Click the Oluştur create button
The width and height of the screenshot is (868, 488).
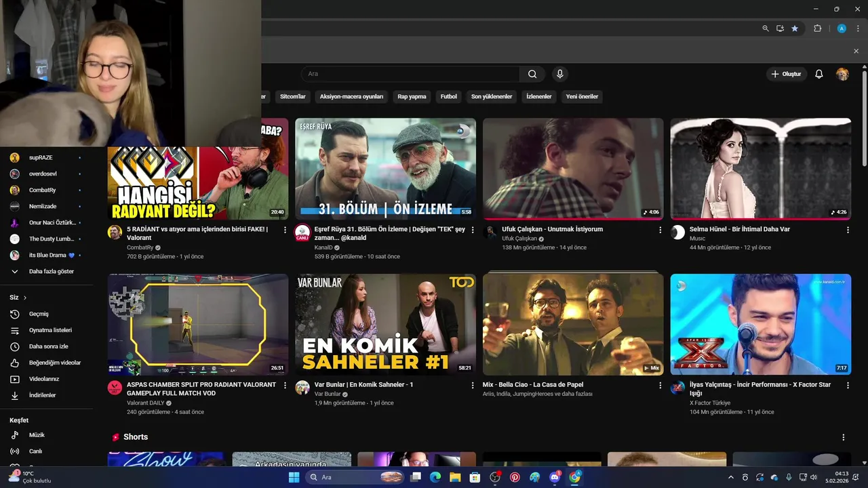787,74
